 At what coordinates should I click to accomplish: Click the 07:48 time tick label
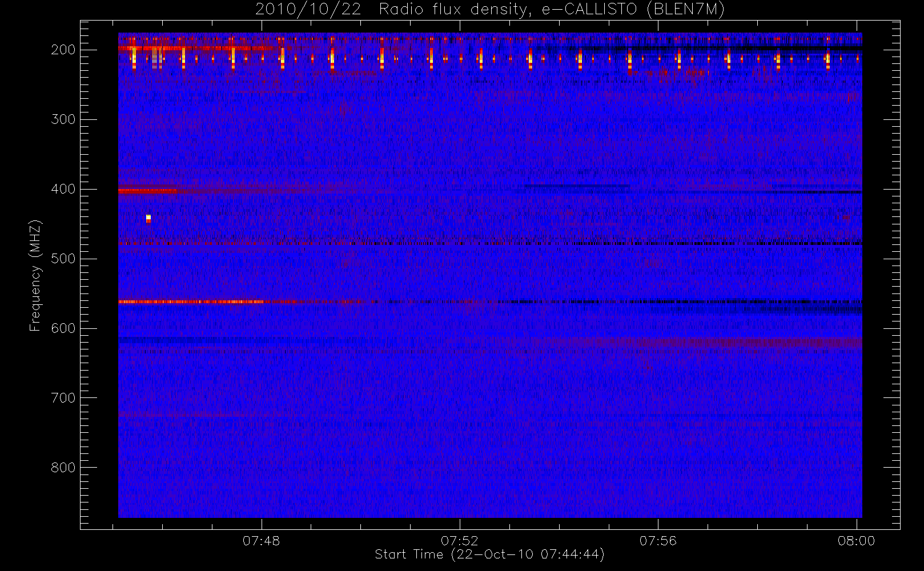point(262,541)
